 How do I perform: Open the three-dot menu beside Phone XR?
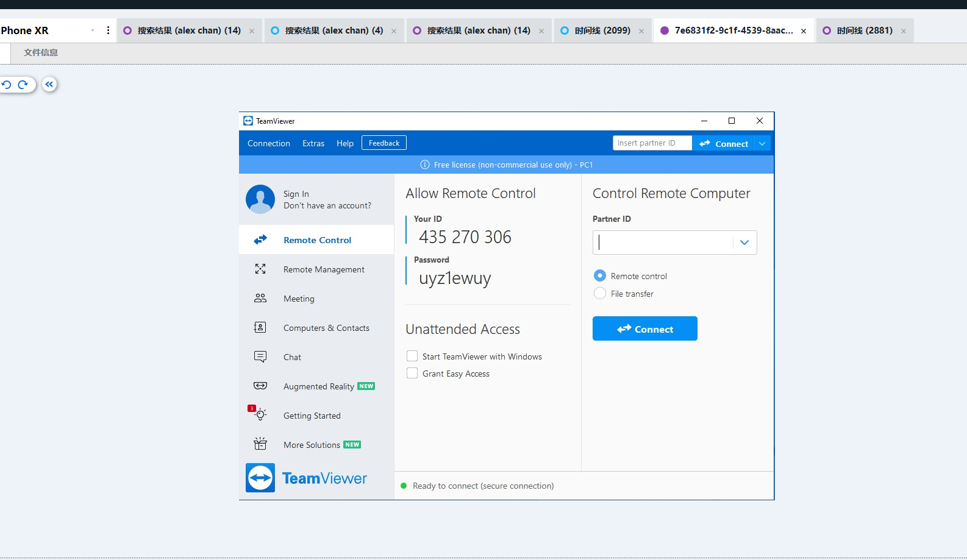click(x=108, y=30)
